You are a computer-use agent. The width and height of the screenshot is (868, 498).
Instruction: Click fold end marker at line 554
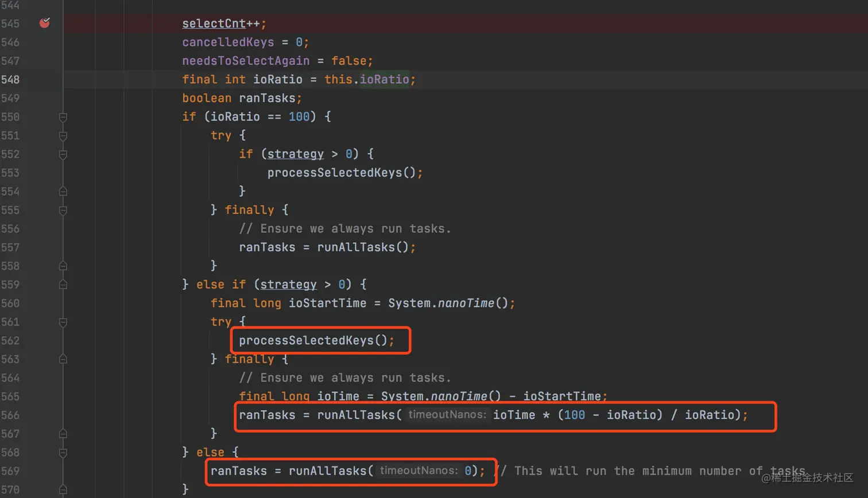pos(63,192)
